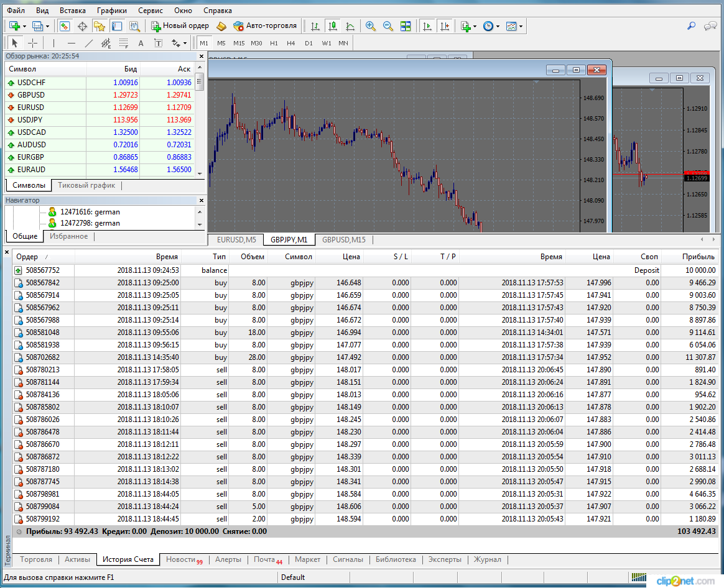Expand the periodicity clock dropdown arrow

tap(498, 26)
